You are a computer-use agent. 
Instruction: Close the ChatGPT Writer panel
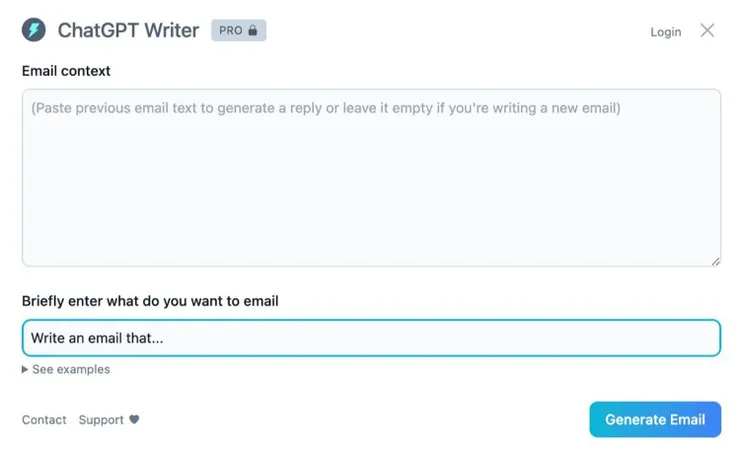(707, 30)
